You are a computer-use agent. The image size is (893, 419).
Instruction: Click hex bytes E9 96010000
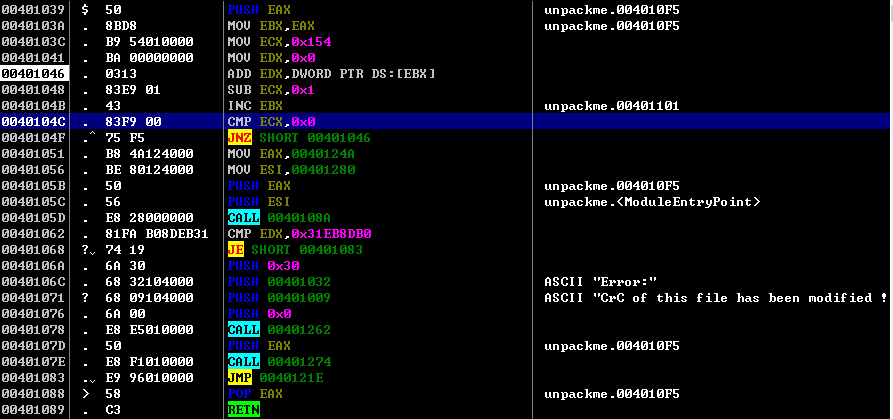(149, 377)
